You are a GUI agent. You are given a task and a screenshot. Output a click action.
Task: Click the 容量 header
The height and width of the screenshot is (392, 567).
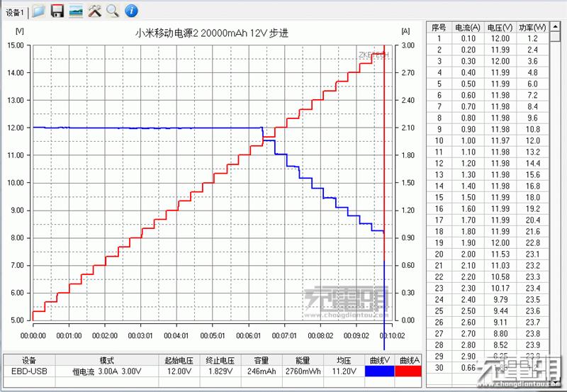(x=262, y=360)
